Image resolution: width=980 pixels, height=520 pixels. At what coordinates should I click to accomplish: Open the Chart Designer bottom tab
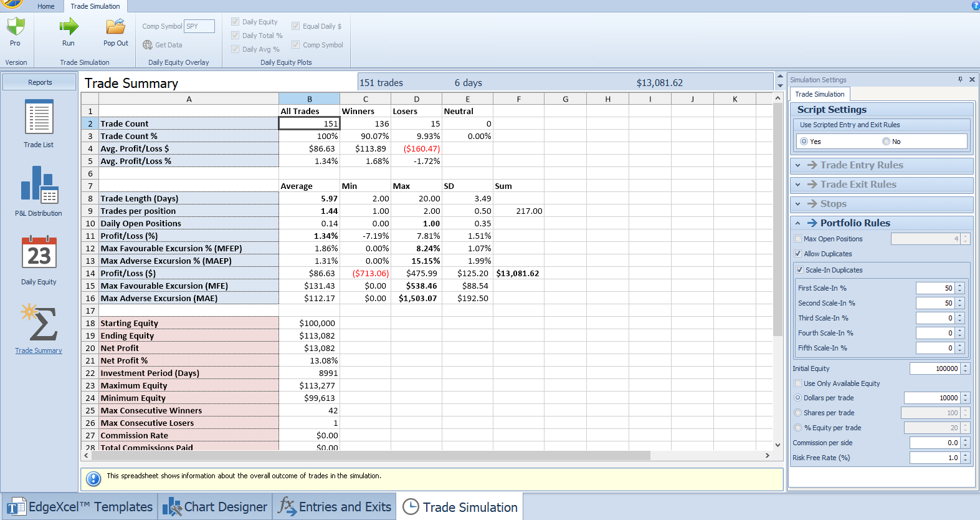pyautogui.click(x=216, y=507)
